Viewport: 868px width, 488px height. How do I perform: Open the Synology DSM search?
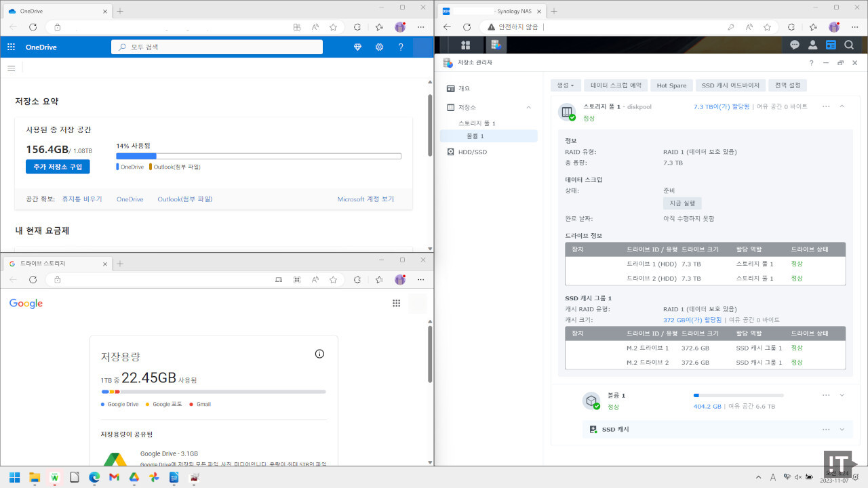pyautogui.click(x=849, y=45)
